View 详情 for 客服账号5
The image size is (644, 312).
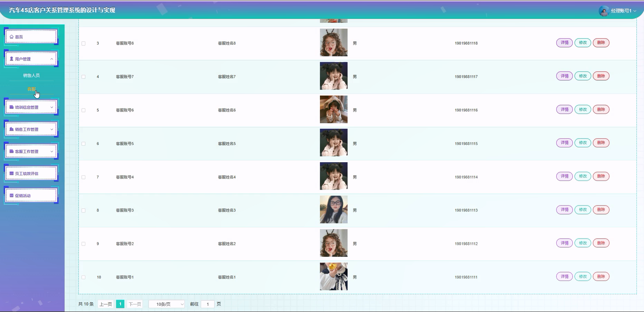[565, 143]
